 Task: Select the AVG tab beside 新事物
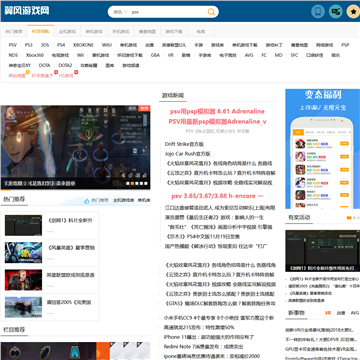pos(355,313)
